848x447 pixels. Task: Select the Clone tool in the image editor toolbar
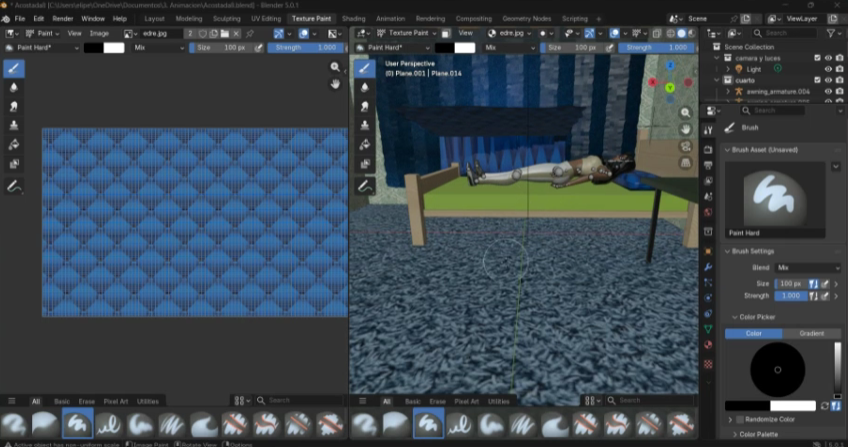(14, 126)
